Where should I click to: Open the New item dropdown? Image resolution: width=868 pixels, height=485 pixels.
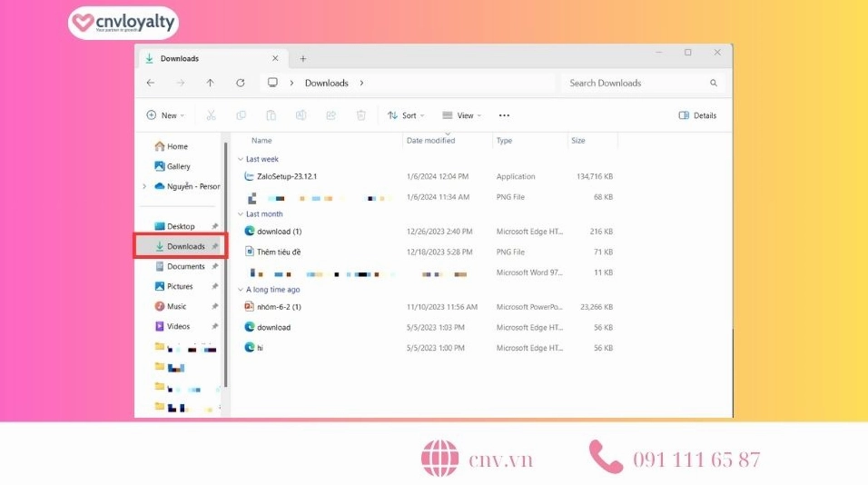(165, 115)
